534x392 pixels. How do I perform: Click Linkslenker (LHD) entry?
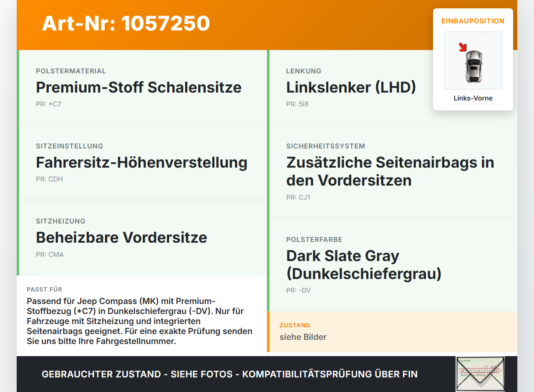[x=351, y=88]
